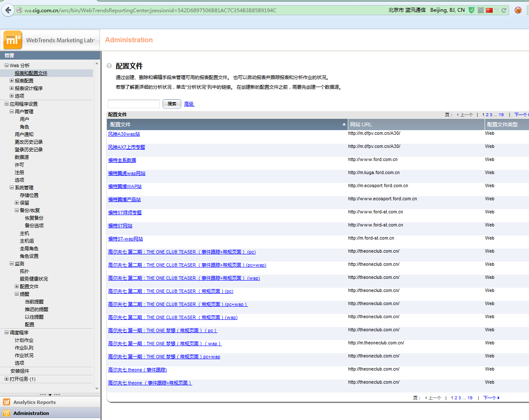Open 存储位置 in the sidebar
The width and height of the screenshot is (529, 420).
click(29, 195)
